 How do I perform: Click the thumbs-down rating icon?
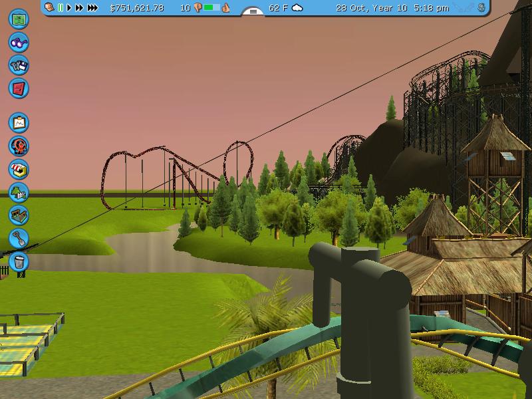[198, 7]
